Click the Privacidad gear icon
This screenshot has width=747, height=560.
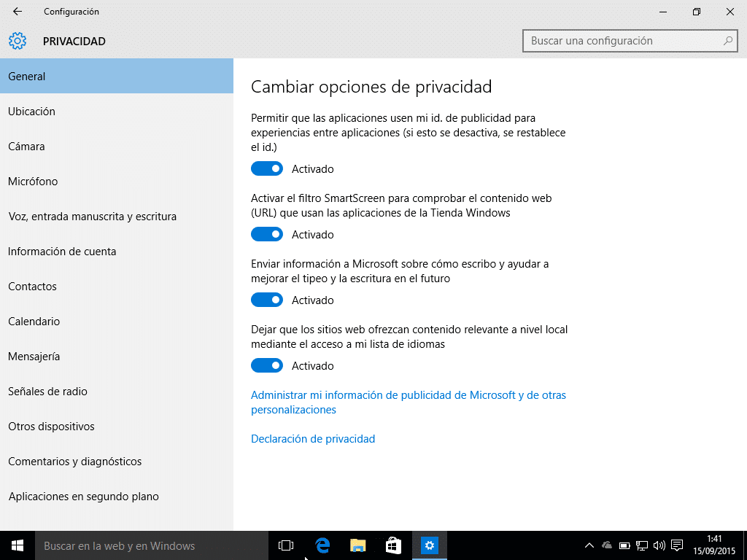[18, 41]
